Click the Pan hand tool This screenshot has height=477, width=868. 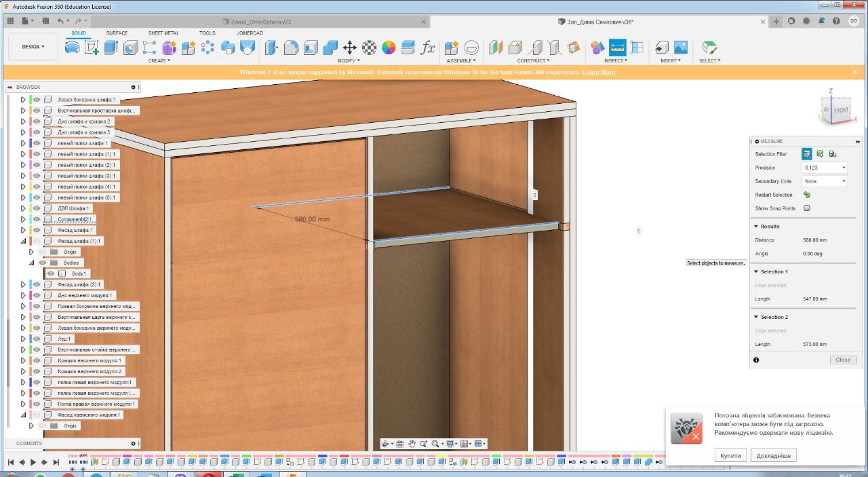click(x=412, y=444)
